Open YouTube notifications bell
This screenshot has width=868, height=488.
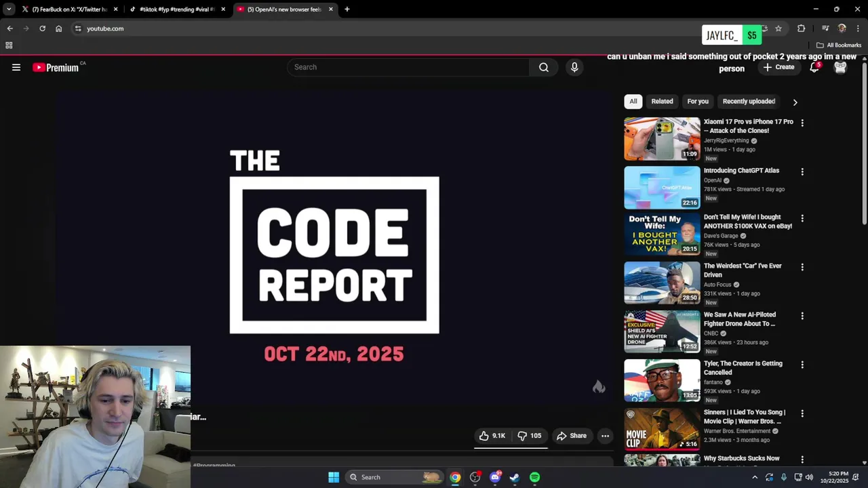point(814,67)
